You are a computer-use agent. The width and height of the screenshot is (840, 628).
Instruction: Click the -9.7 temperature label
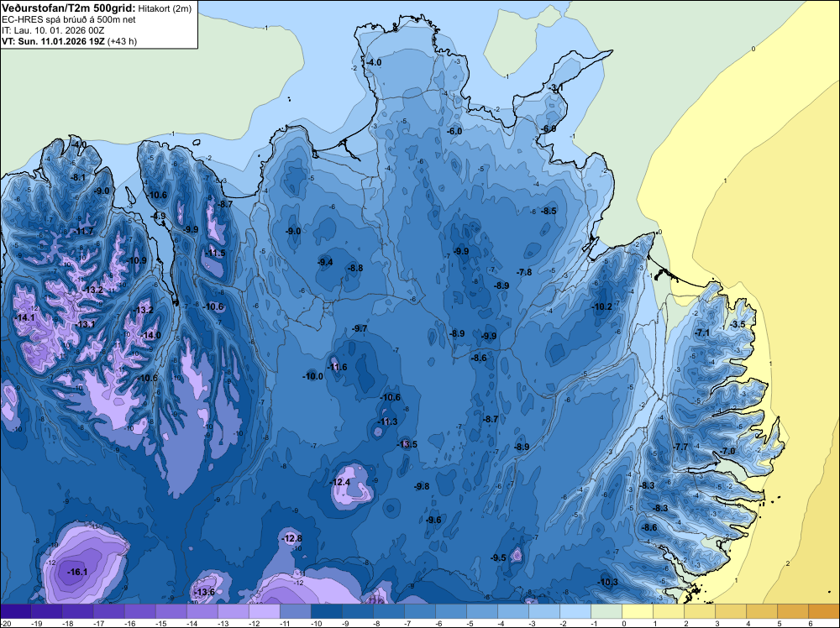click(x=360, y=328)
